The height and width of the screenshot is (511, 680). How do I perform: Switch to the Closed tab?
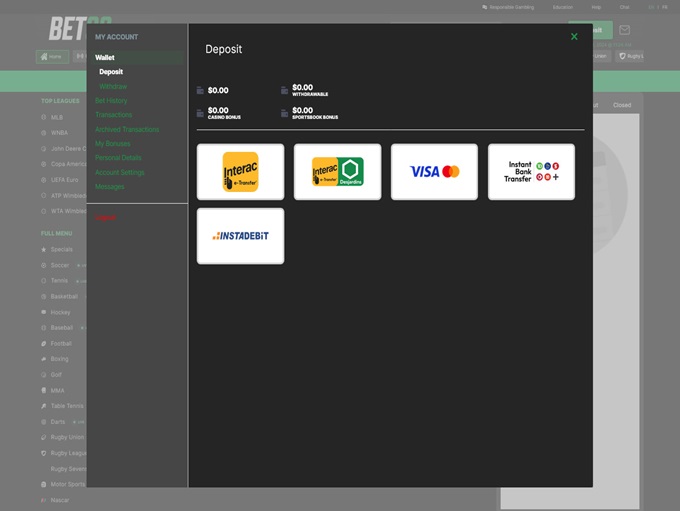pyautogui.click(x=622, y=105)
